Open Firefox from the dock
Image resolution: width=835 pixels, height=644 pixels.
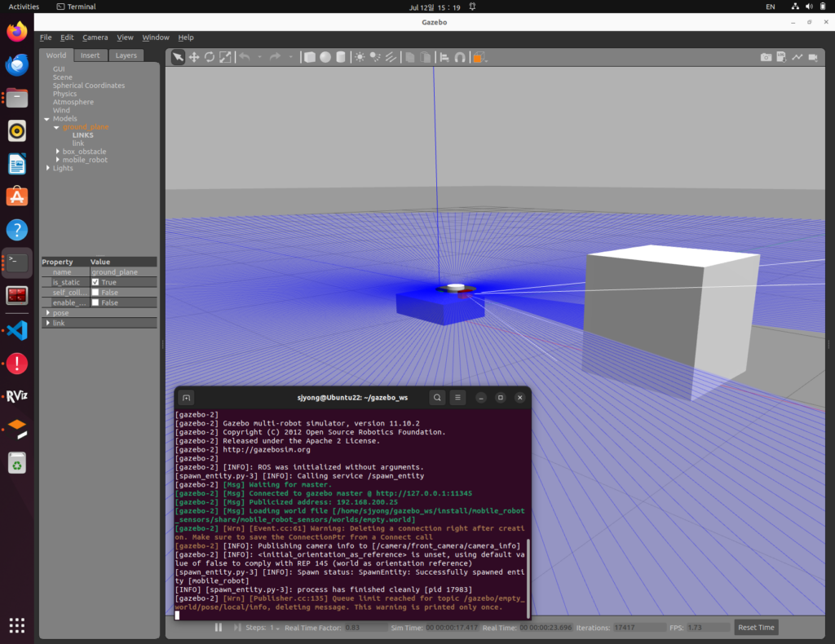click(x=17, y=32)
